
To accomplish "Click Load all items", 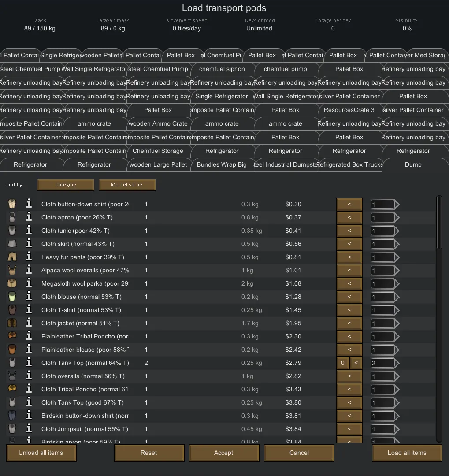I will [407, 453].
